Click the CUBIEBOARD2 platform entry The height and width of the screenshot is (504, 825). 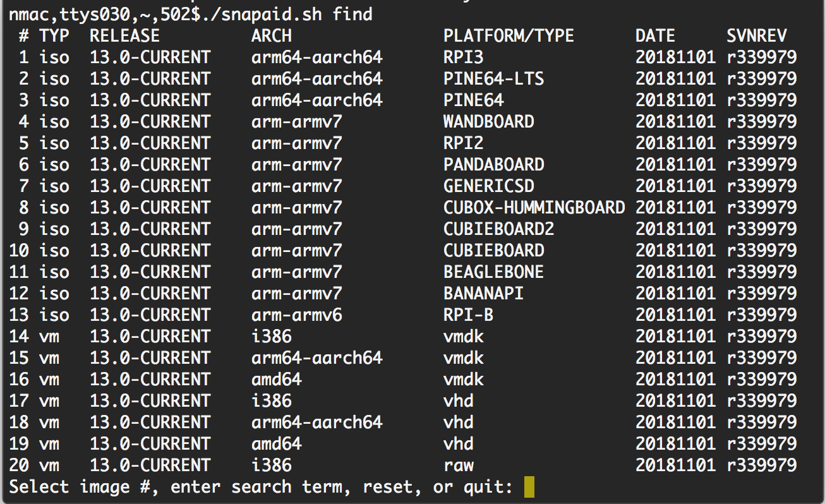pyautogui.click(x=498, y=229)
